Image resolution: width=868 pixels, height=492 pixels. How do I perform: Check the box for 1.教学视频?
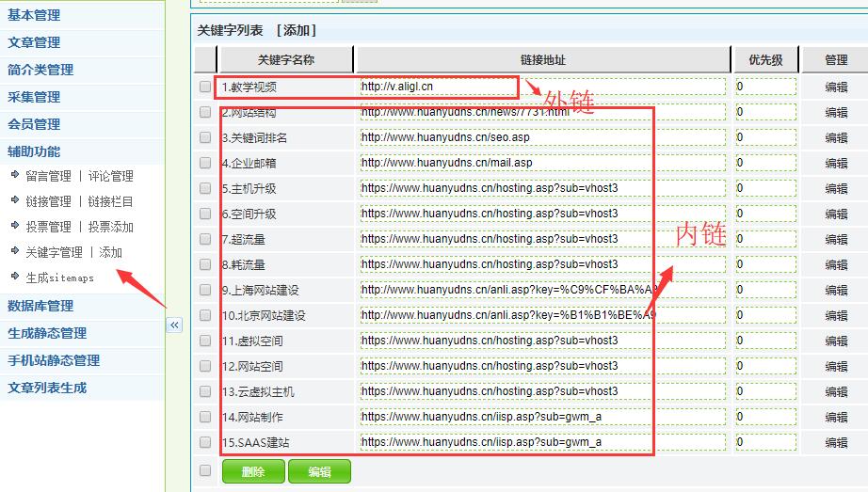[205, 87]
